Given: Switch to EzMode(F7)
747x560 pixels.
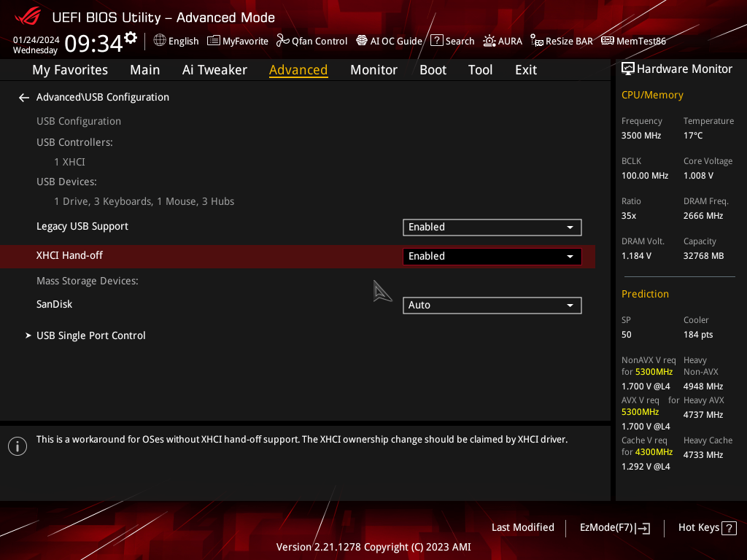Looking at the screenshot, I should click(614, 527).
